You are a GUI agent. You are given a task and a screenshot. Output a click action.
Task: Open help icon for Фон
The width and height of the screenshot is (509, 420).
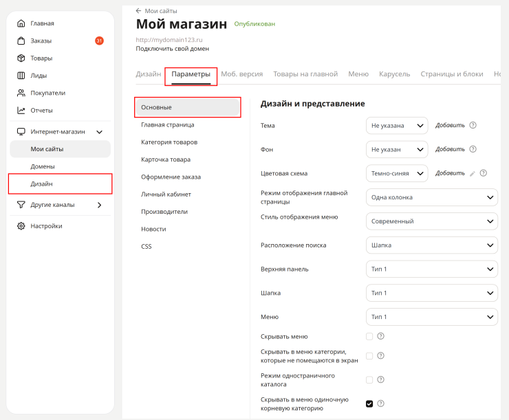click(x=473, y=149)
